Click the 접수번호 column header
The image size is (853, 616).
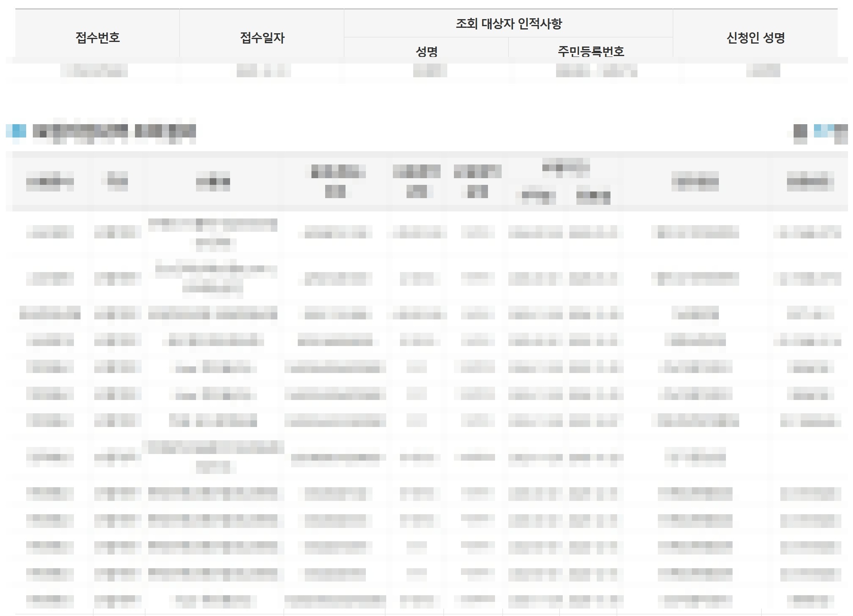coord(98,37)
